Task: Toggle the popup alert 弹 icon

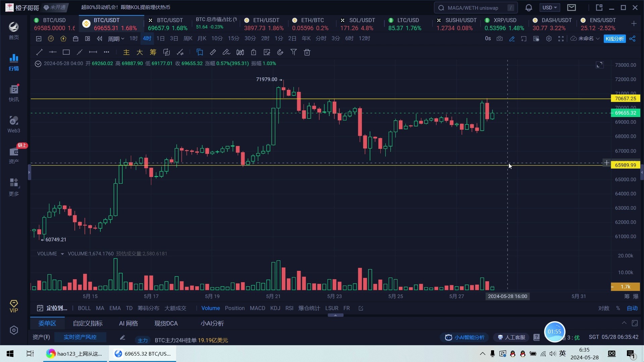Action: (536, 39)
